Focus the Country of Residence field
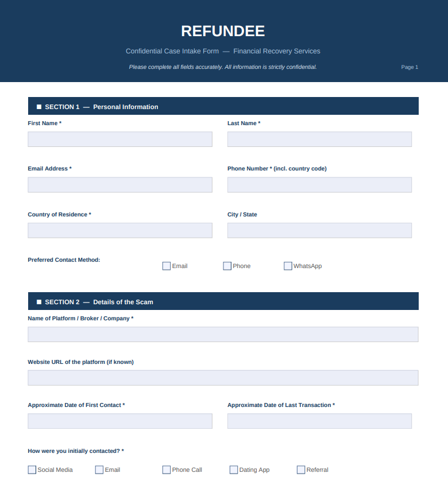Image resolution: width=448 pixels, height=477 pixels. click(120, 230)
